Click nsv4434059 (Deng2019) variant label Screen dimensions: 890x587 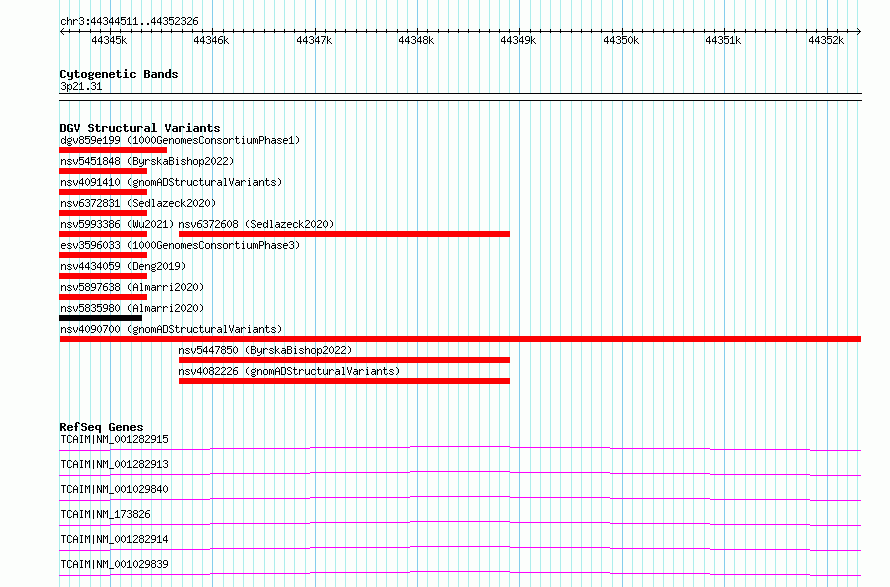tap(123, 266)
